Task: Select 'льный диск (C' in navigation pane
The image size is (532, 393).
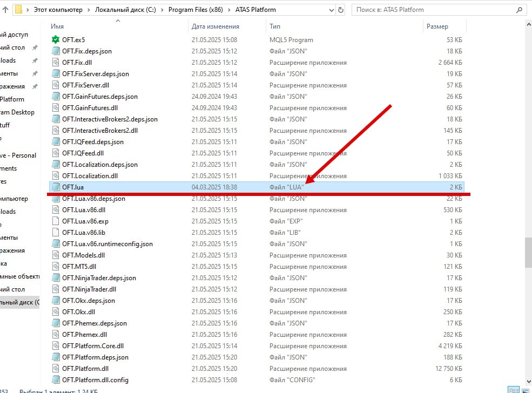Action: click(19, 302)
